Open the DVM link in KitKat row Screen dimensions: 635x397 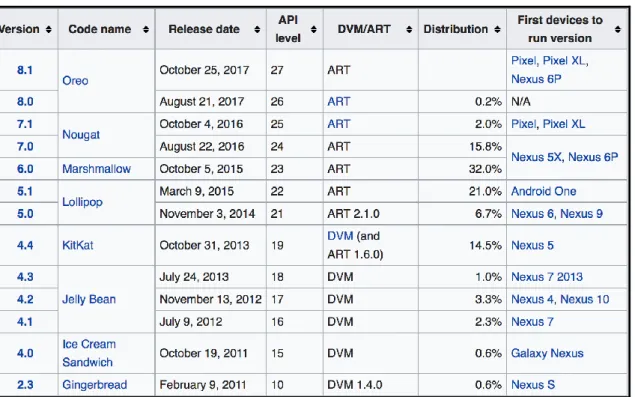point(340,236)
